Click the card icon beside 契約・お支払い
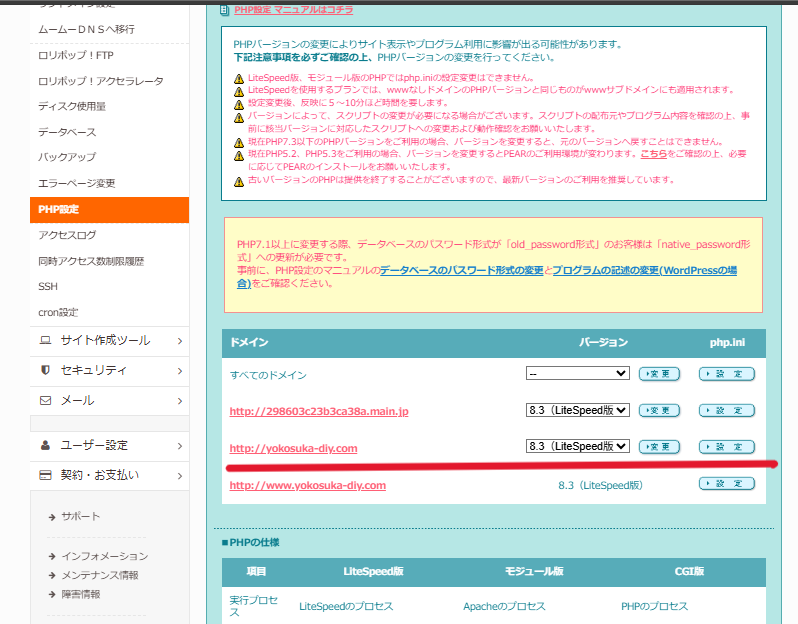The height and width of the screenshot is (624, 798). 45,475
